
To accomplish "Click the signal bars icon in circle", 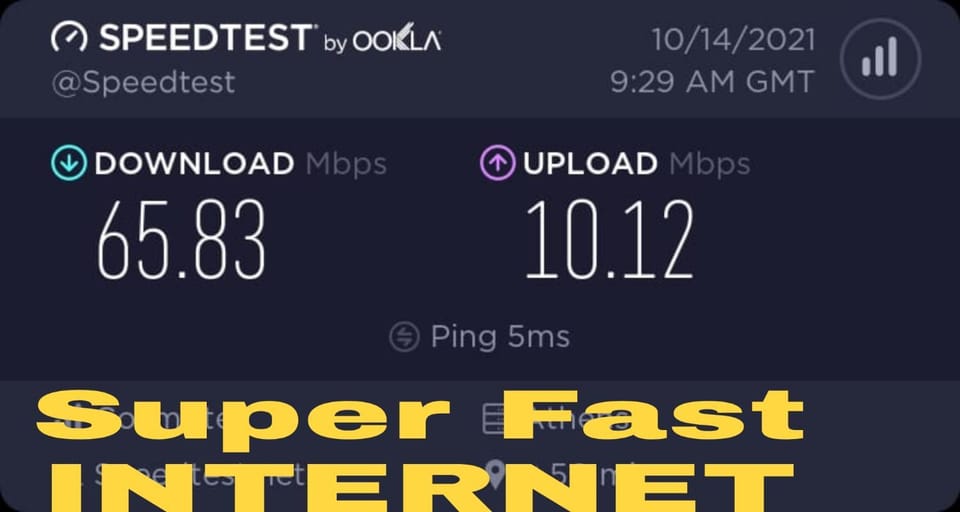I will [x=880, y=58].
